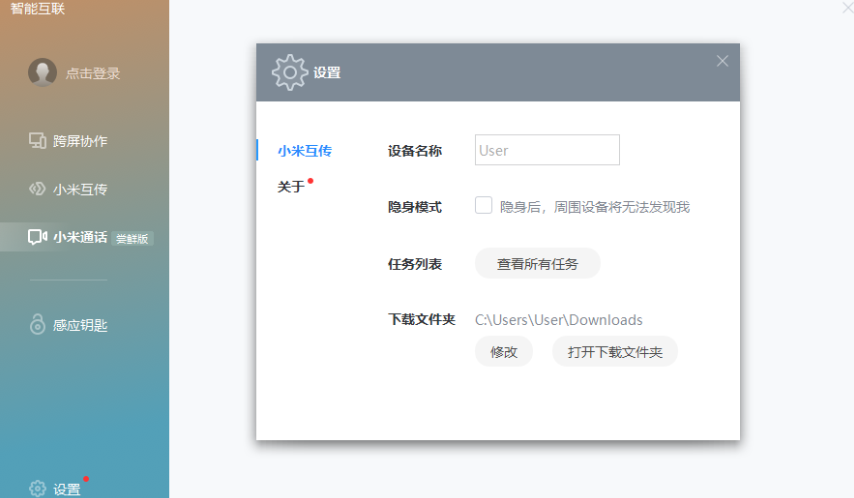Click the C:\Users\User\Downloads path text
This screenshot has height=498, width=854.
[x=559, y=320]
